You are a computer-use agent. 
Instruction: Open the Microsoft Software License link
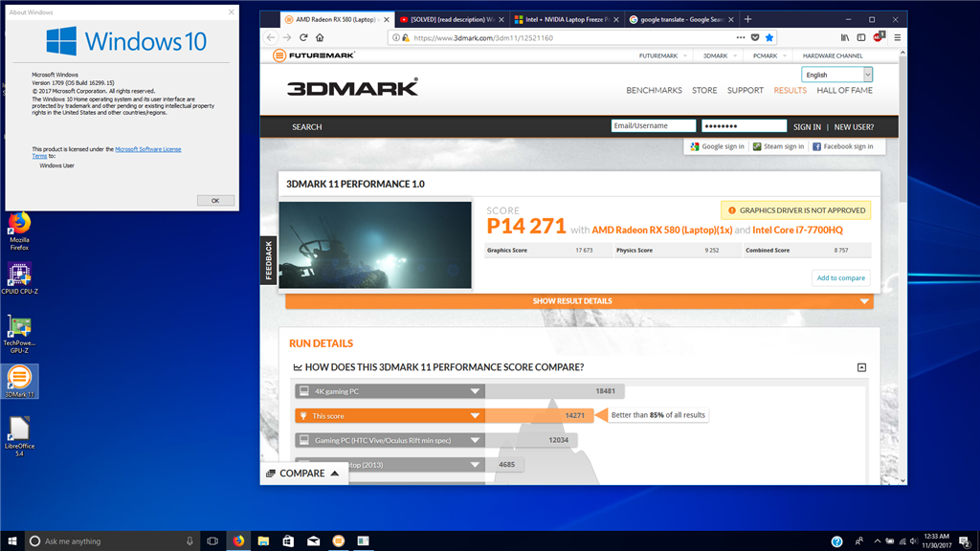click(148, 149)
